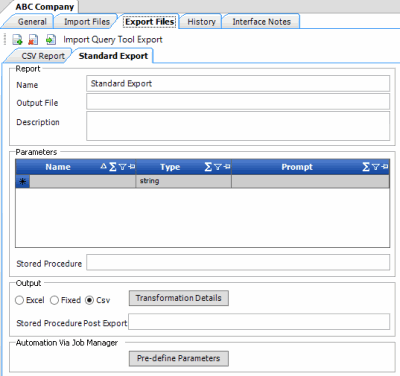This screenshot has height=376, width=400.
Task: Click the Import Query Tool Export label
Action: (x=113, y=40)
